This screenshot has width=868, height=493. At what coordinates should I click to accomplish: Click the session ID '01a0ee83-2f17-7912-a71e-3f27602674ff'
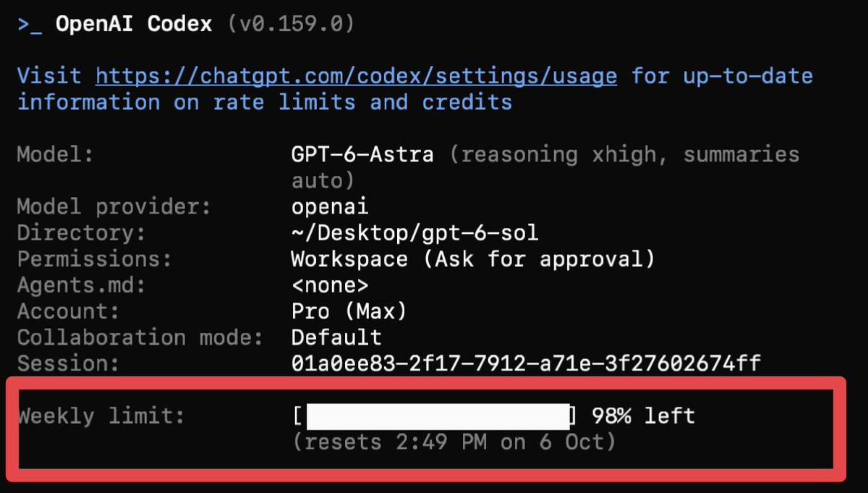pyautogui.click(x=526, y=363)
